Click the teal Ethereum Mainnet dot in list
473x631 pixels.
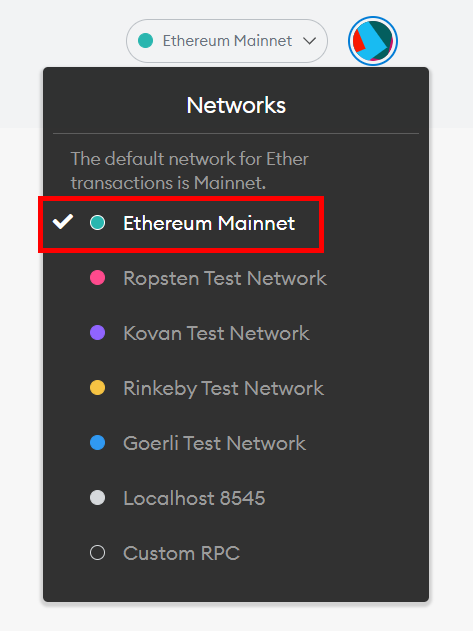click(97, 223)
